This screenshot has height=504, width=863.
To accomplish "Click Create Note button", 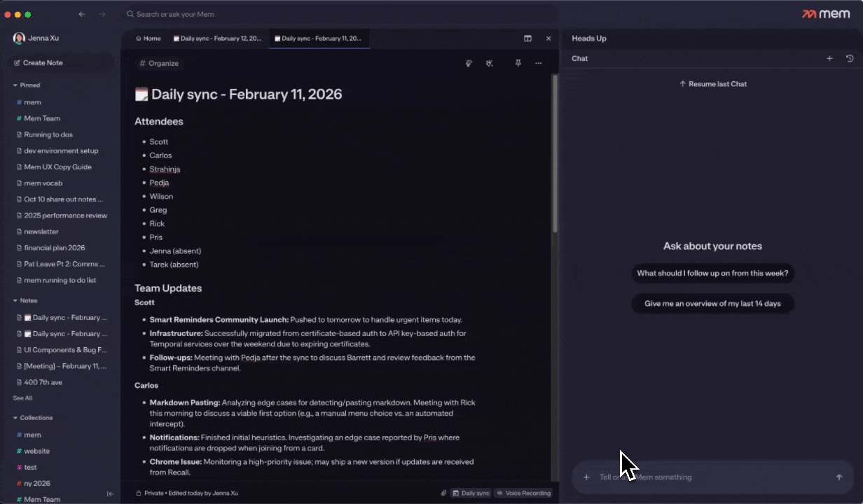I will click(x=60, y=63).
